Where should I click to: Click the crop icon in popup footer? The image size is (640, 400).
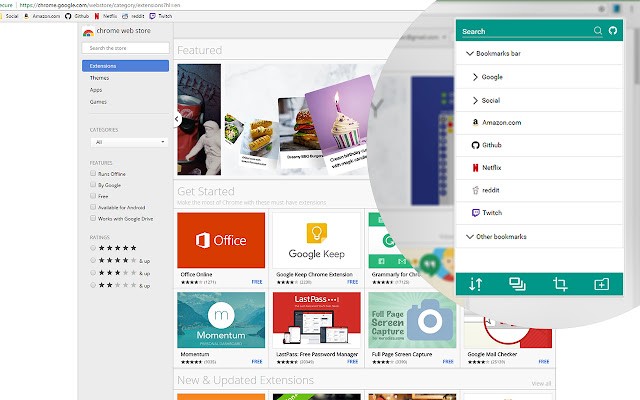click(x=560, y=284)
